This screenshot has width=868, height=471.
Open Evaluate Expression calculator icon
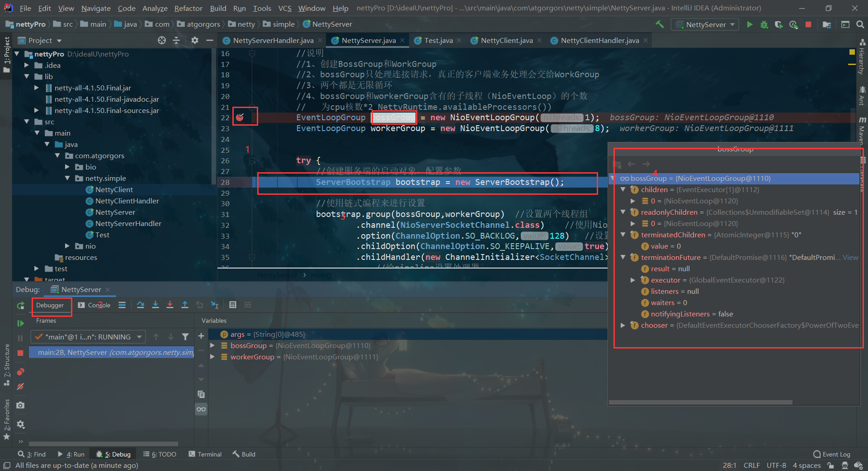(233, 305)
